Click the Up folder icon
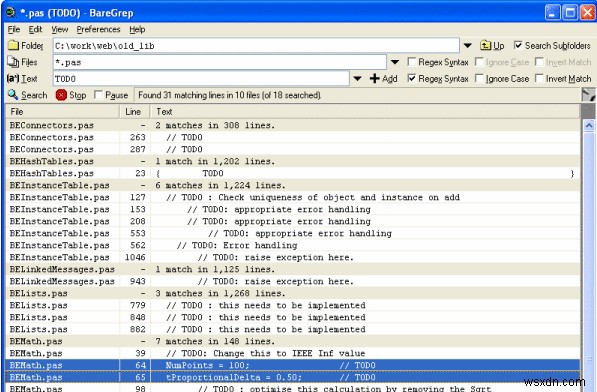Viewport: 597px width, 392px height. (485, 46)
